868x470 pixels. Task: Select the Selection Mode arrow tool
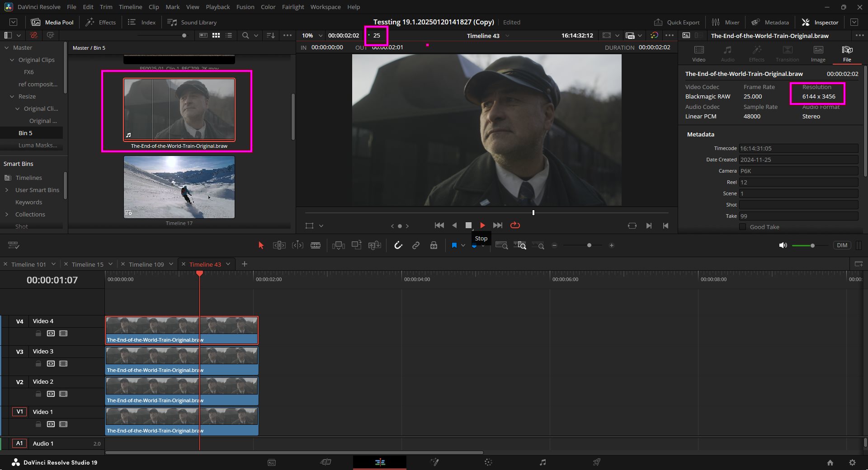click(261, 245)
